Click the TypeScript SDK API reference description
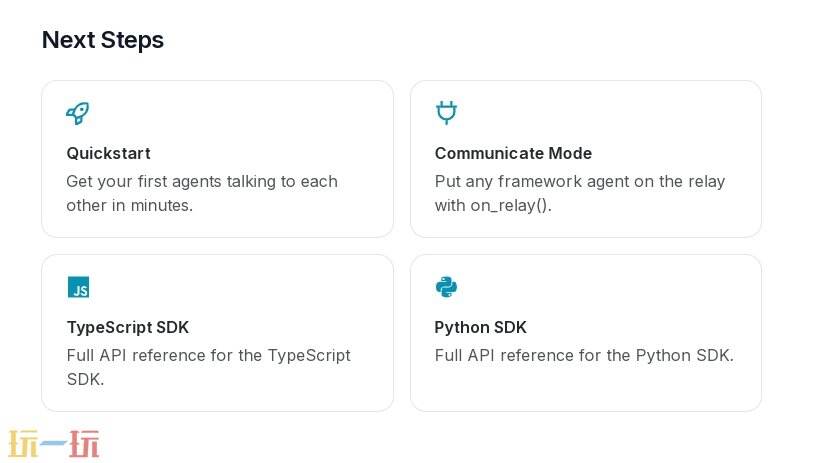 pos(208,355)
